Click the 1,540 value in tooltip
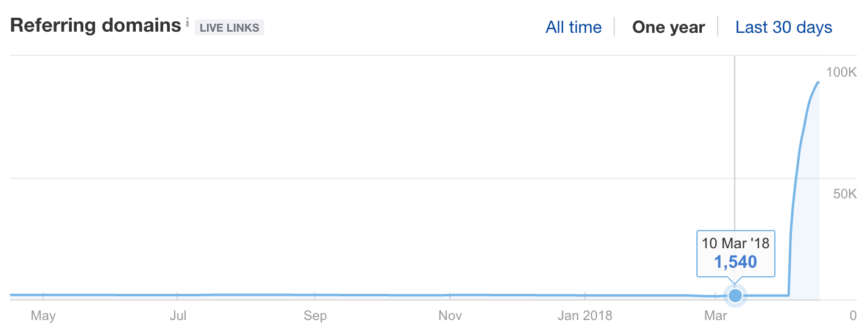This screenshot has width=868, height=331. coord(735,262)
